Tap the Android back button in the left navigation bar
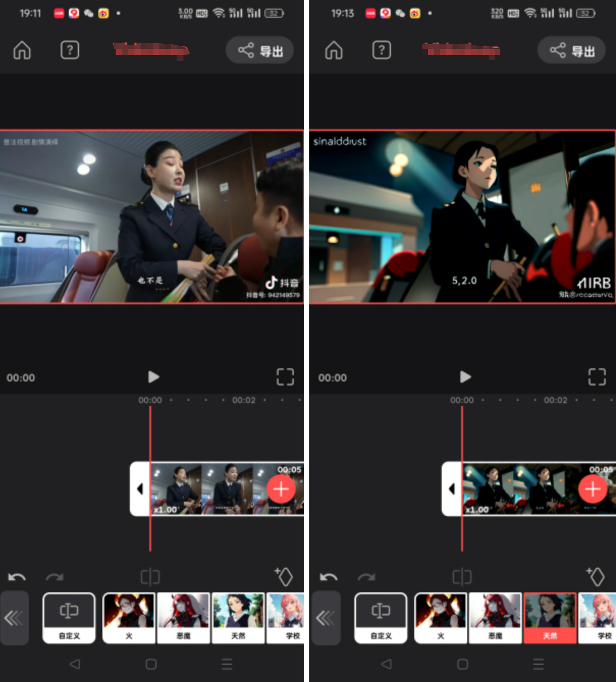Viewport: 616px width, 682px height. [x=75, y=664]
